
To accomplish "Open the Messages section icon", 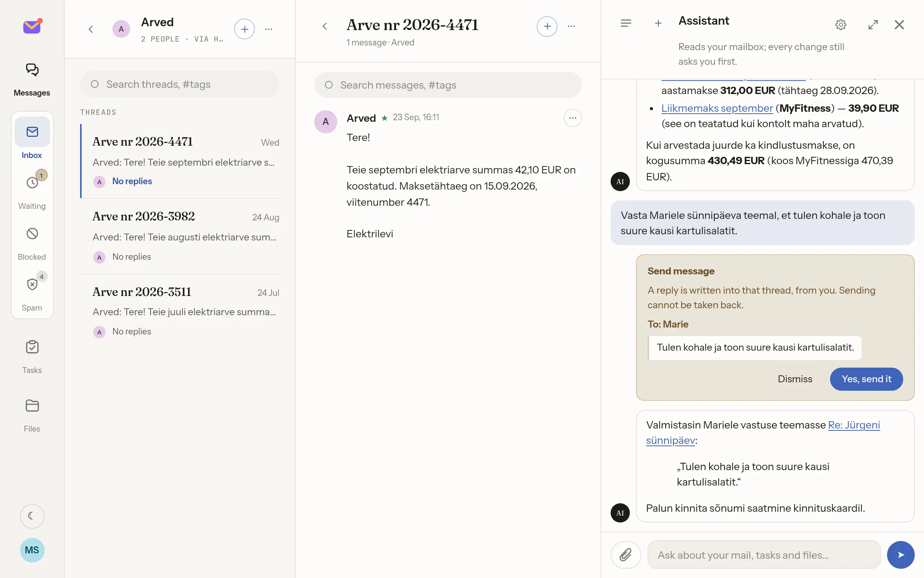I will click(32, 70).
